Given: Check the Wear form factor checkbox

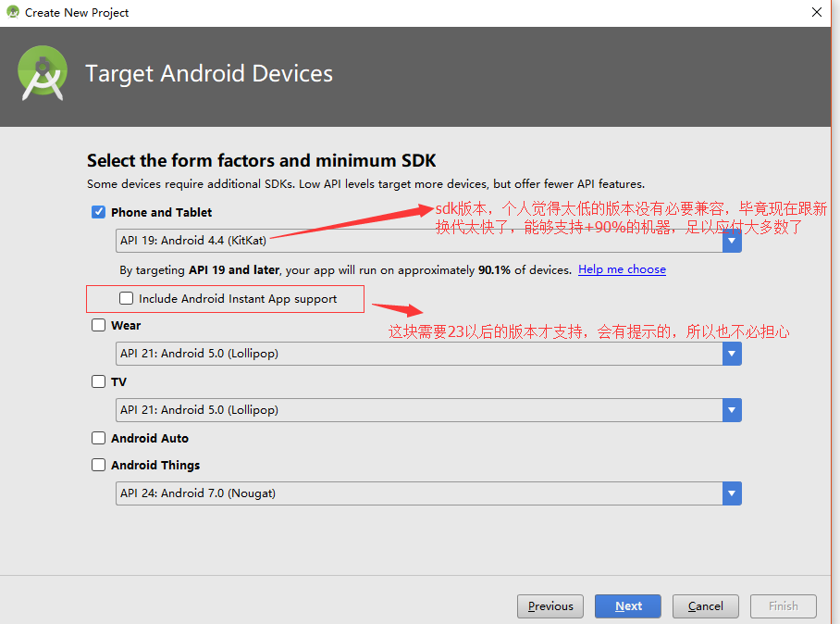Looking at the screenshot, I should coord(99,325).
